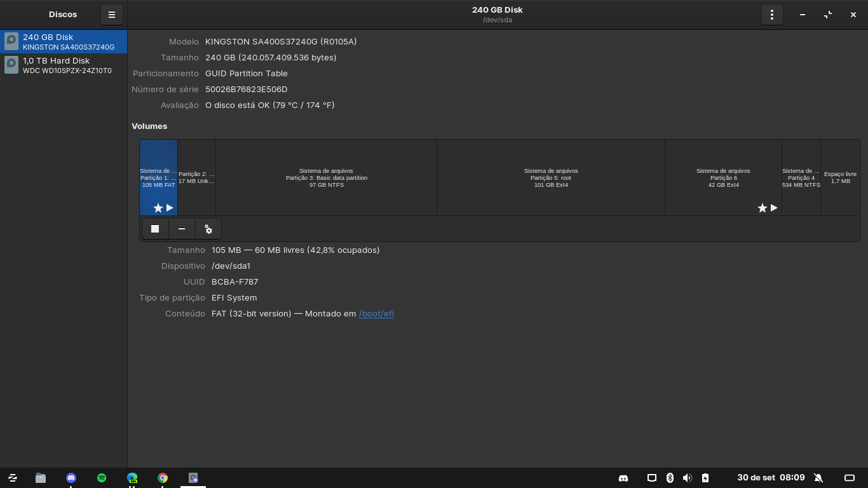Screen dimensions: 868x488
Task: Select Partição 1 105 MB FAT volume
Action: 158,178
